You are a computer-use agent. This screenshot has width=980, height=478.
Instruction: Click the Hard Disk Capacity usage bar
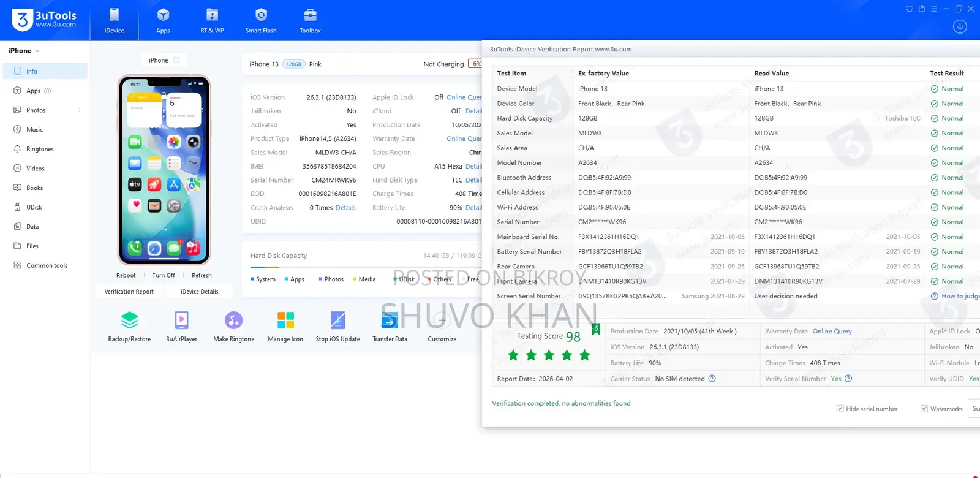[x=366, y=267]
